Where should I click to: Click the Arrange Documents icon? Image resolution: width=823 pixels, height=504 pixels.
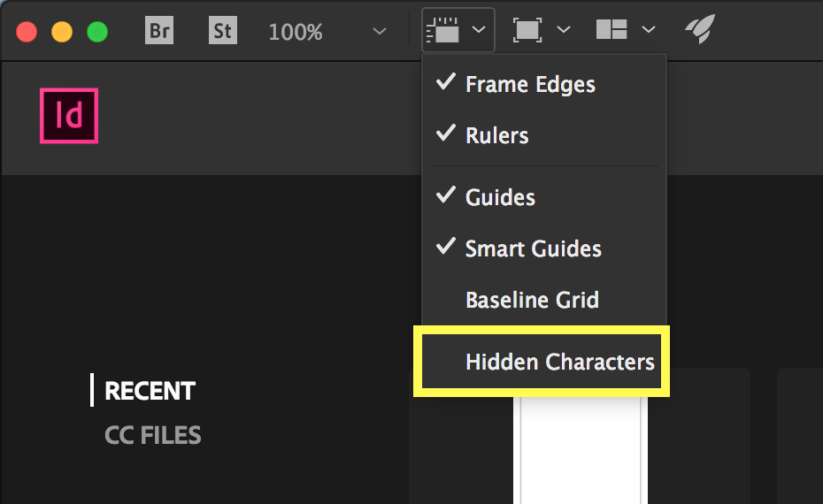[611, 30]
